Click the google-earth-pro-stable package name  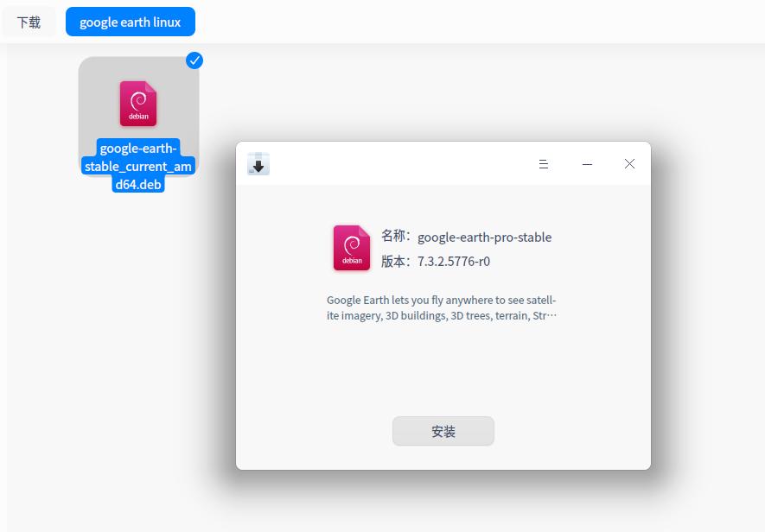click(484, 237)
